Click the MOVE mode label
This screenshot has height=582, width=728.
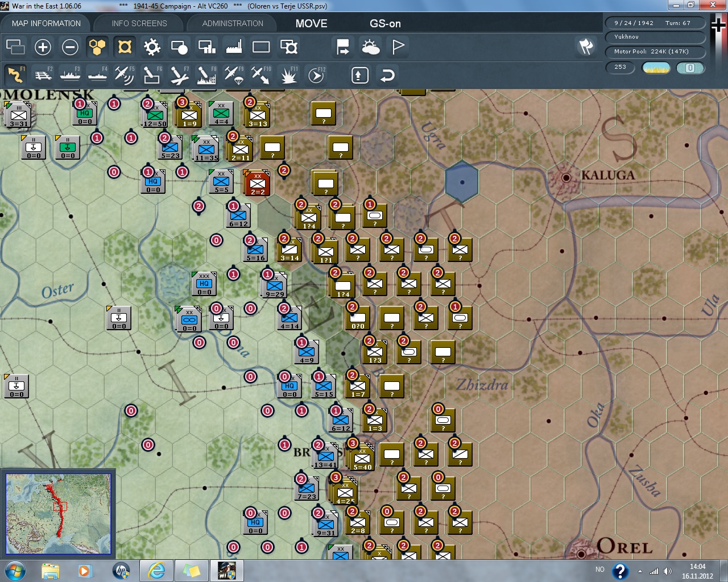pyautogui.click(x=311, y=23)
